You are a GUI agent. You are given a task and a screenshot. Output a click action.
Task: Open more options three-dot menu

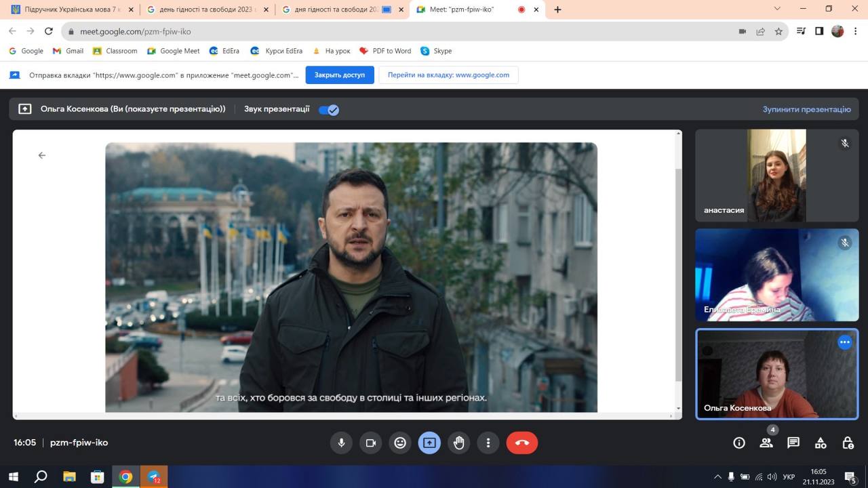pyautogui.click(x=488, y=443)
